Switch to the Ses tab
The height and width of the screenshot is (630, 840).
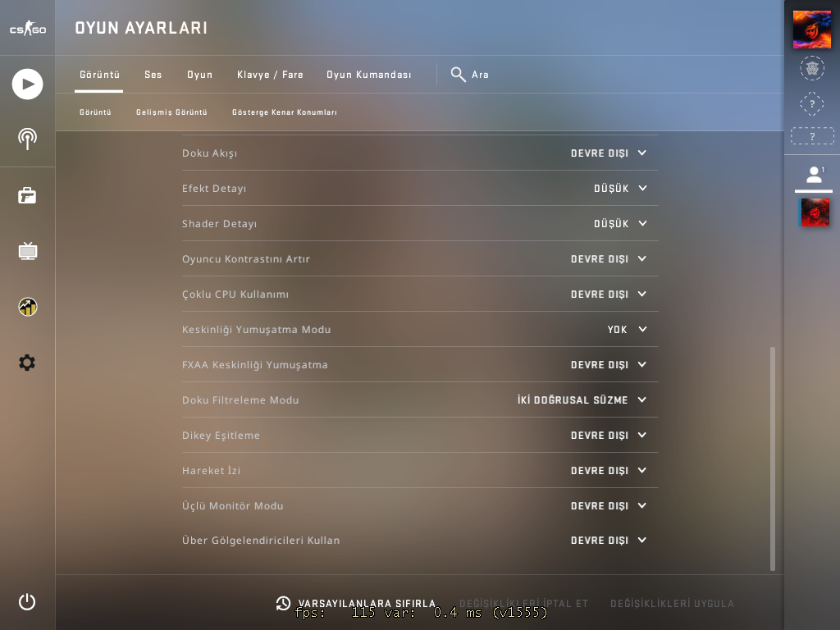coord(153,75)
